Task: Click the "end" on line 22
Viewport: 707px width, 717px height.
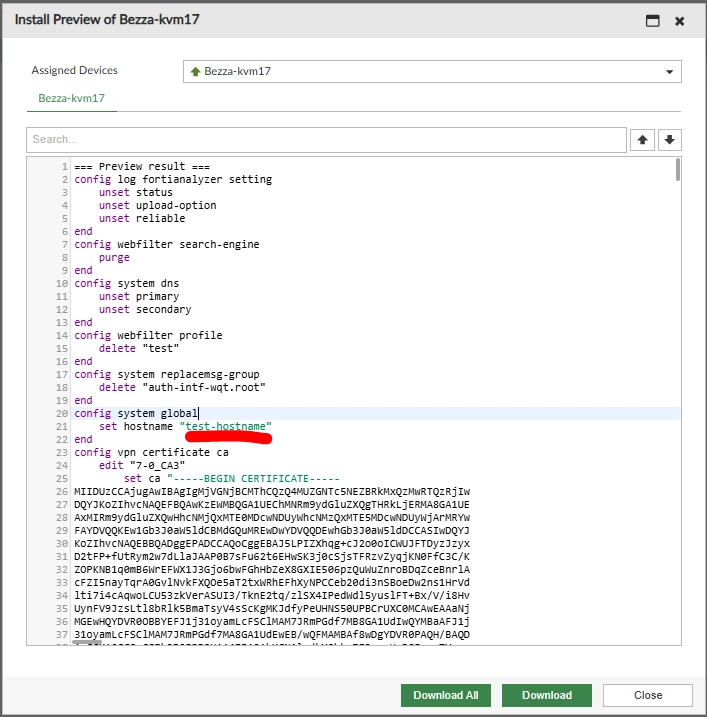Action: coord(83,439)
